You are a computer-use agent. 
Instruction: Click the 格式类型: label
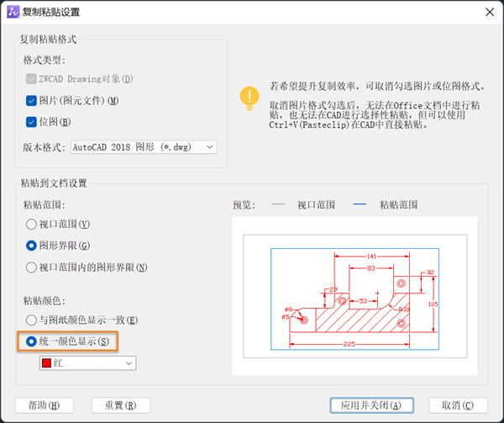[x=44, y=61]
